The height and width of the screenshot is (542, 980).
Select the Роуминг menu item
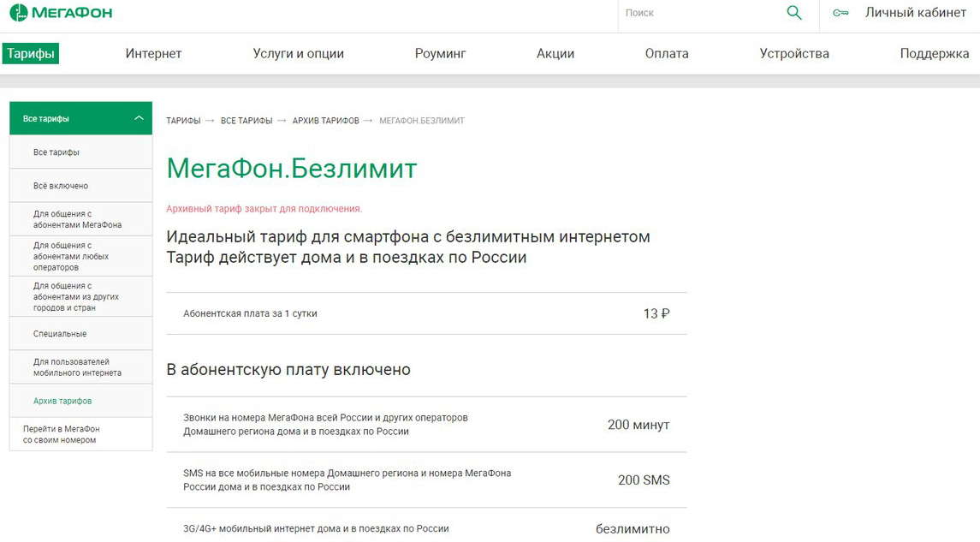(440, 54)
